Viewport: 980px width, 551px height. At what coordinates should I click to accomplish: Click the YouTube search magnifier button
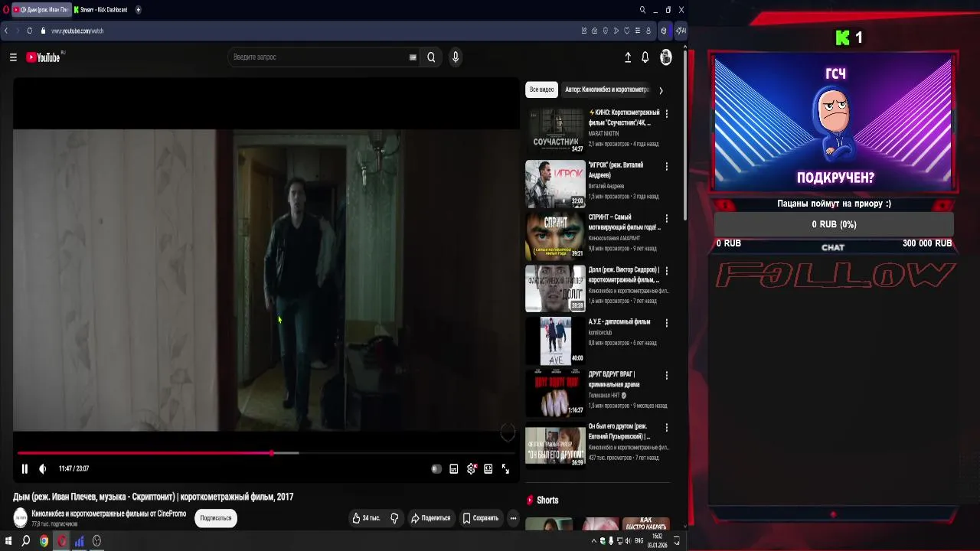(x=431, y=57)
